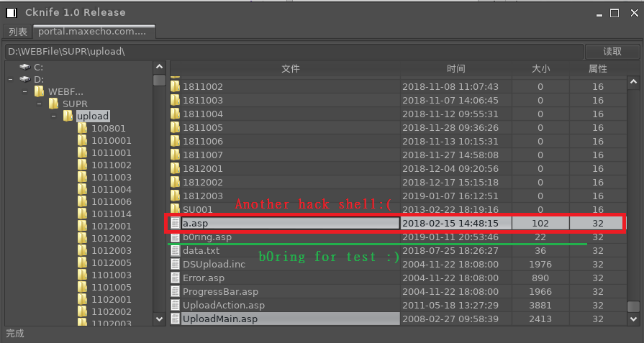
Task: Click the file list scrollbar thumb
Action: point(633,306)
